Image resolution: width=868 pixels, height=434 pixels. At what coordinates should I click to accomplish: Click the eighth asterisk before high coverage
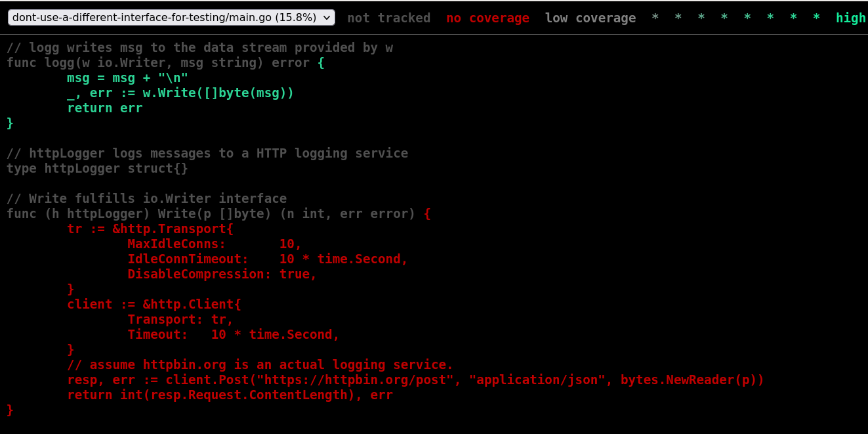pyautogui.click(x=817, y=18)
